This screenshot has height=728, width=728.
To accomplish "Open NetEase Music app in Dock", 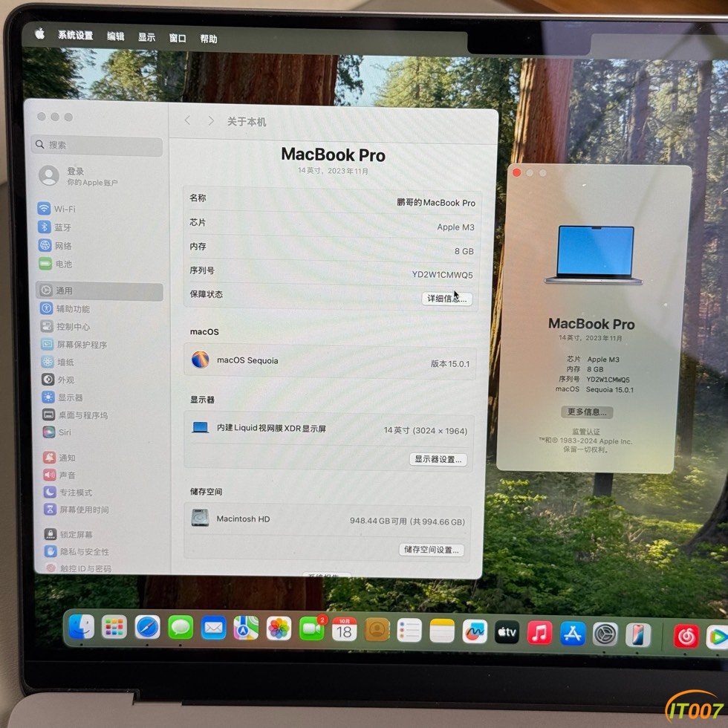I will point(686,637).
